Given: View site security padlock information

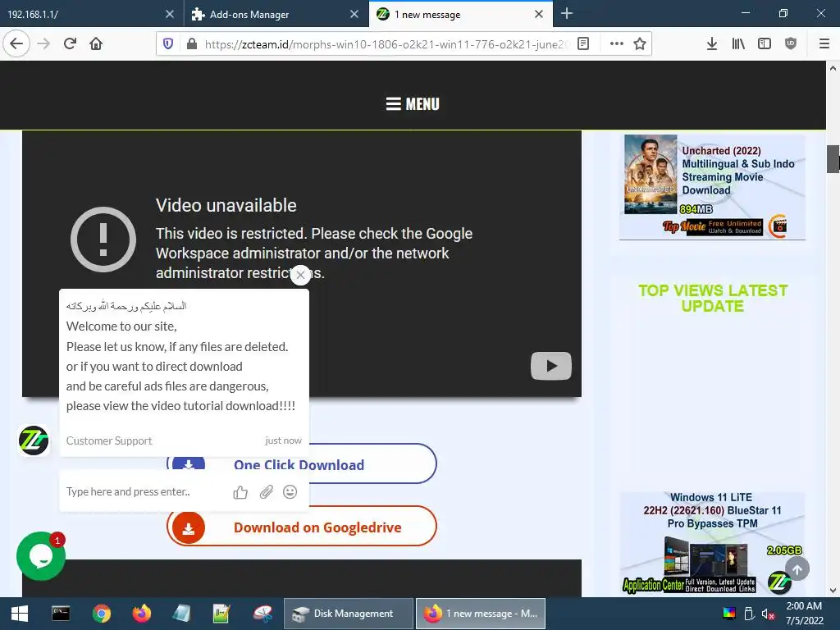Looking at the screenshot, I should click(192, 44).
